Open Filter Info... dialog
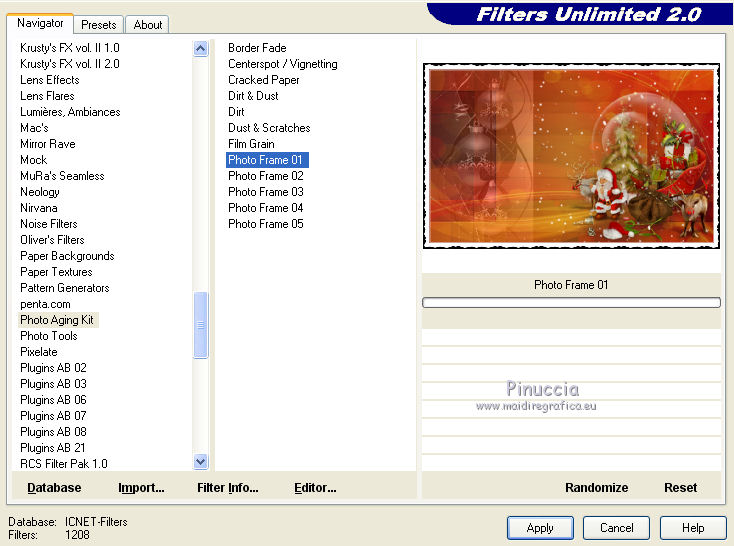The width and height of the screenshot is (734, 546). coord(228,487)
